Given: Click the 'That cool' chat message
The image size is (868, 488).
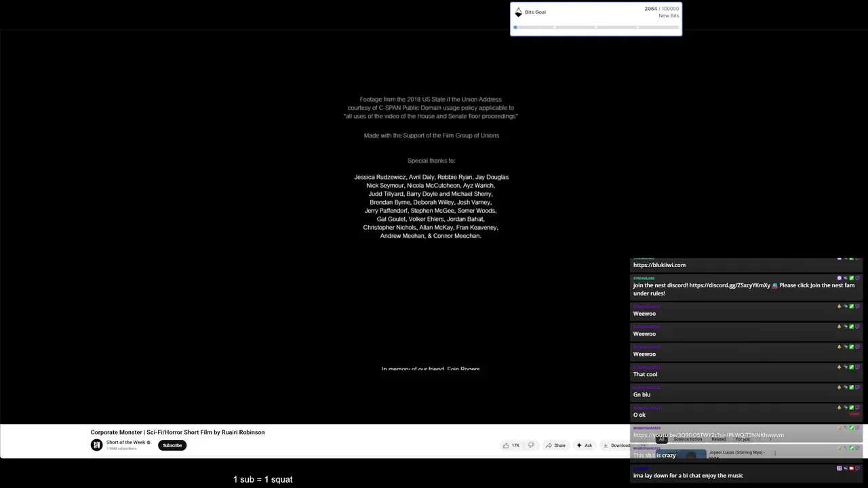Looking at the screenshot, I should (x=645, y=374).
